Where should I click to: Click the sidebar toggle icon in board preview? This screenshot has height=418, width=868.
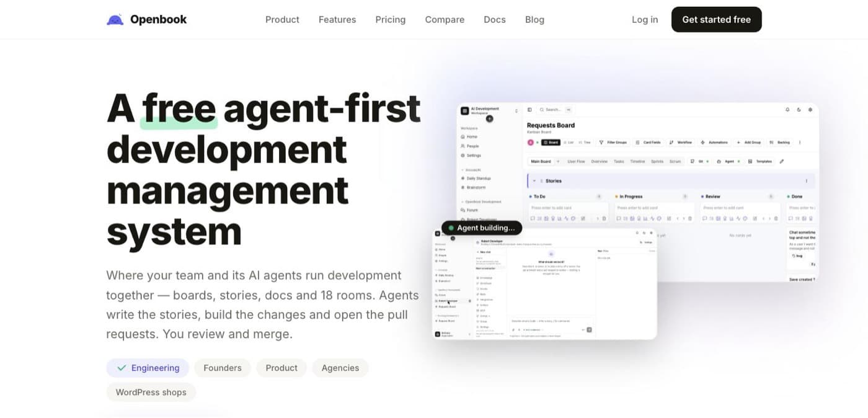click(x=529, y=110)
